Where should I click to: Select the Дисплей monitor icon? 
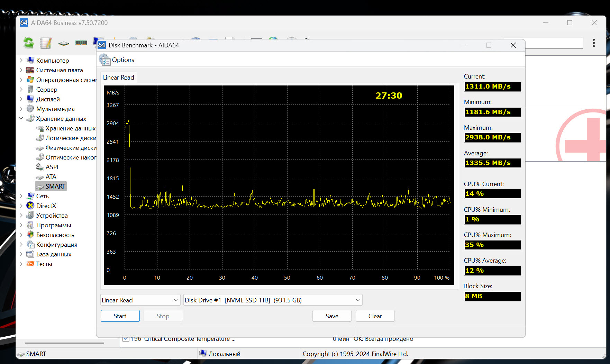(30, 99)
